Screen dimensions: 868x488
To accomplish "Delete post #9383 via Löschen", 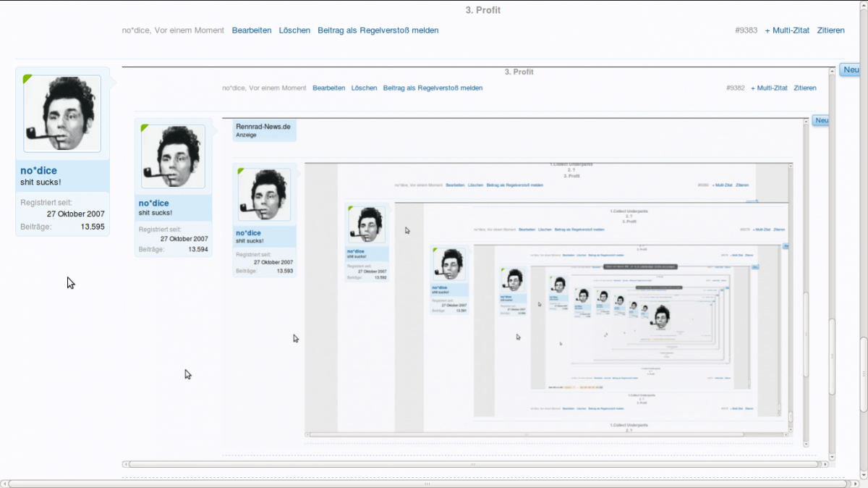I will point(294,30).
